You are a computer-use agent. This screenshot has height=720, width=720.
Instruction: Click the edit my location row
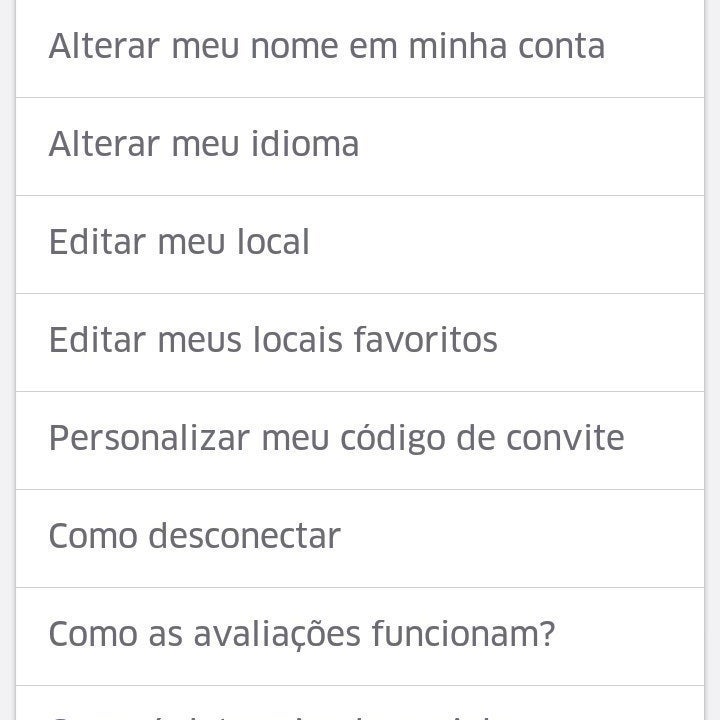360,245
